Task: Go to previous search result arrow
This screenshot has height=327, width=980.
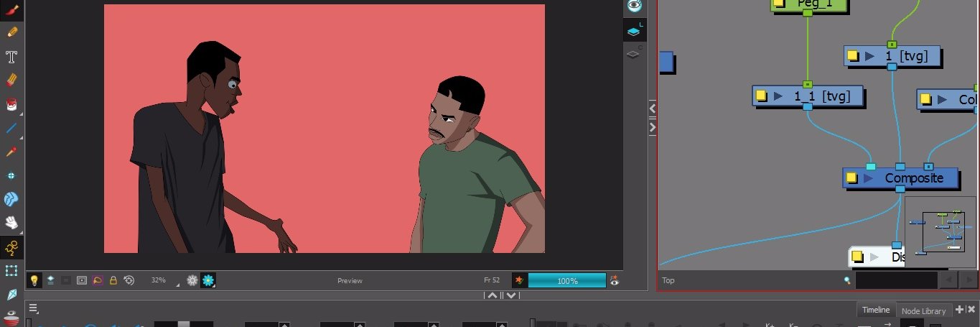Action: pyautogui.click(x=948, y=280)
